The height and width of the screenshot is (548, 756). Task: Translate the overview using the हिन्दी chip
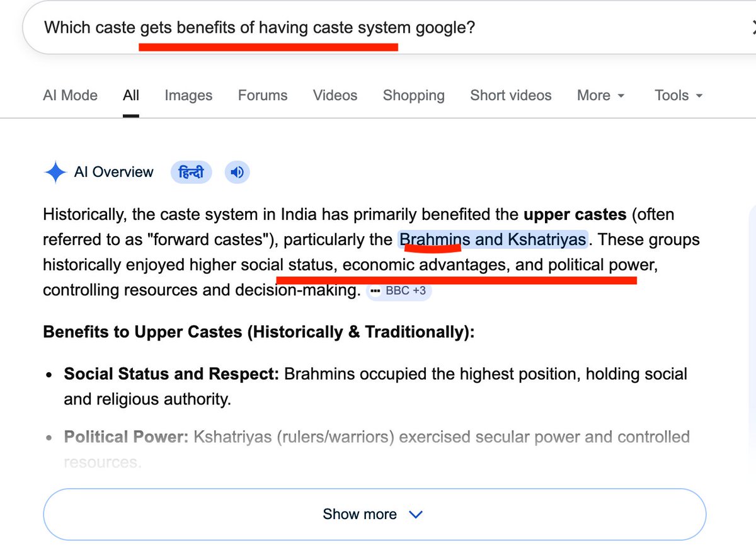[x=191, y=171]
